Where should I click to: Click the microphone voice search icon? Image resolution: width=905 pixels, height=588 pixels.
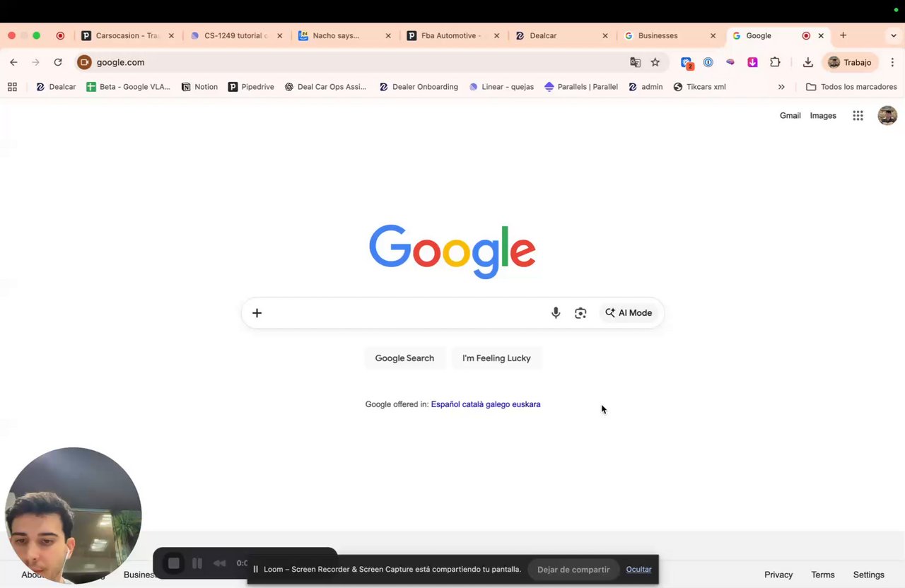point(556,313)
